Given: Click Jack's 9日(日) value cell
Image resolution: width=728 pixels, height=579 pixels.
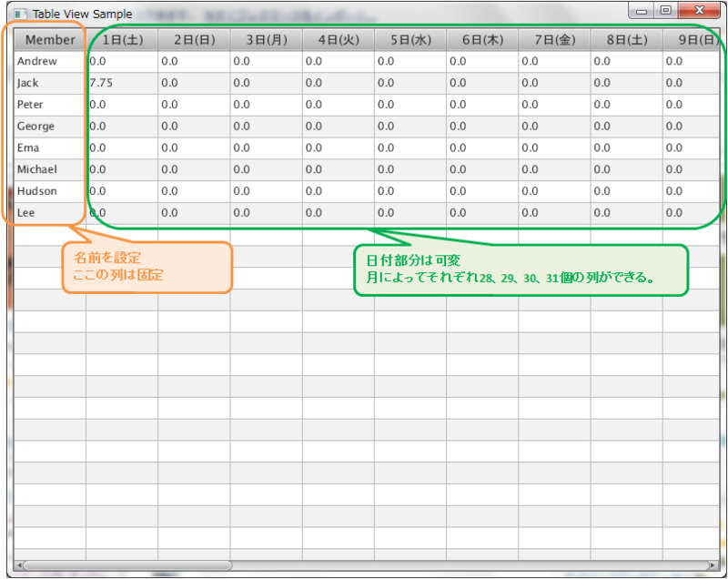Looking at the screenshot, I should [x=692, y=83].
